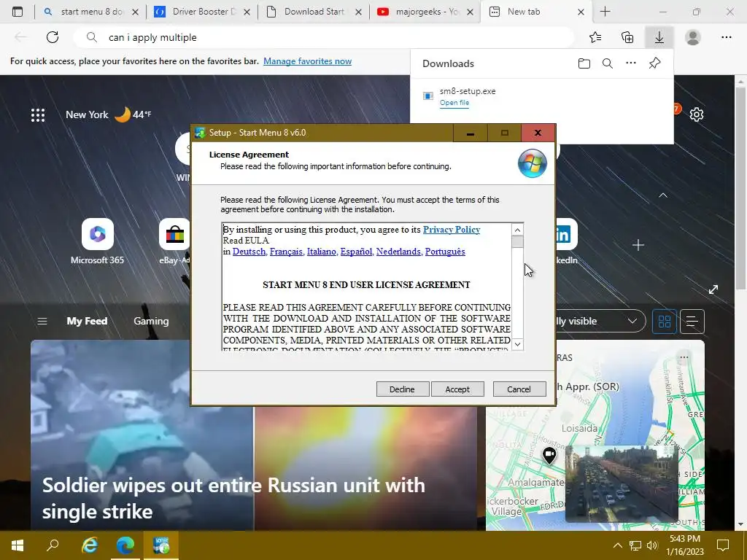This screenshot has width=747, height=560.
Task: Open the Privacy Policy link in EULA
Action: (x=451, y=230)
